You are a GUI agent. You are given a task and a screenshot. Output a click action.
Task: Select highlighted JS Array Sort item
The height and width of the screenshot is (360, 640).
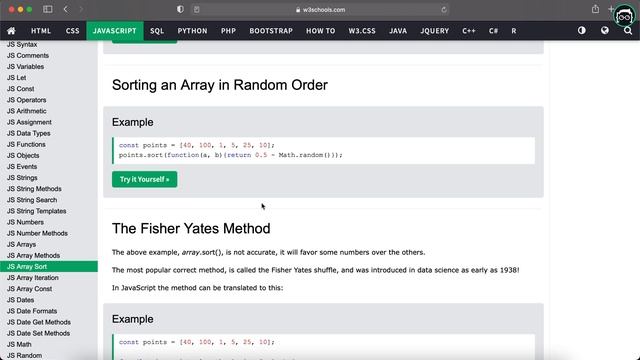(x=49, y=267)
